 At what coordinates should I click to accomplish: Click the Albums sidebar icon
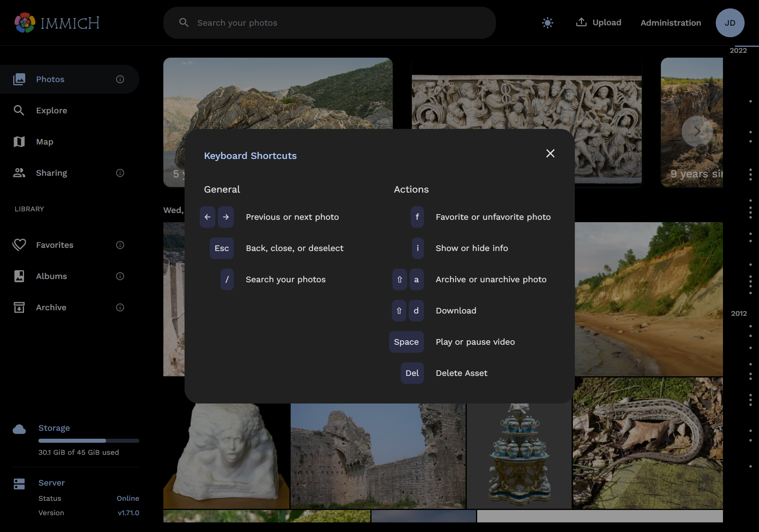19,276
